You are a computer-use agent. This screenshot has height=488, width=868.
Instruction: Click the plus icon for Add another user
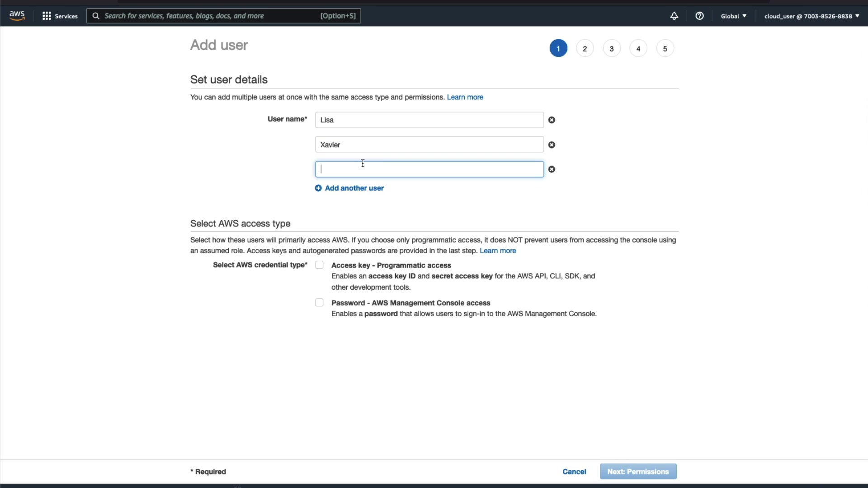[318, 188]
